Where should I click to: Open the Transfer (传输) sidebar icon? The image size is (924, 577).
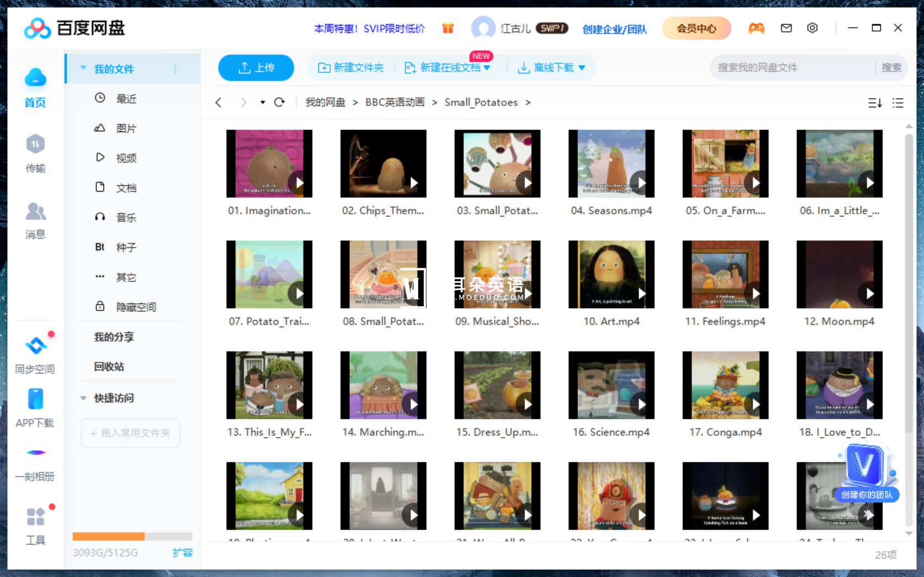[35, 153]
